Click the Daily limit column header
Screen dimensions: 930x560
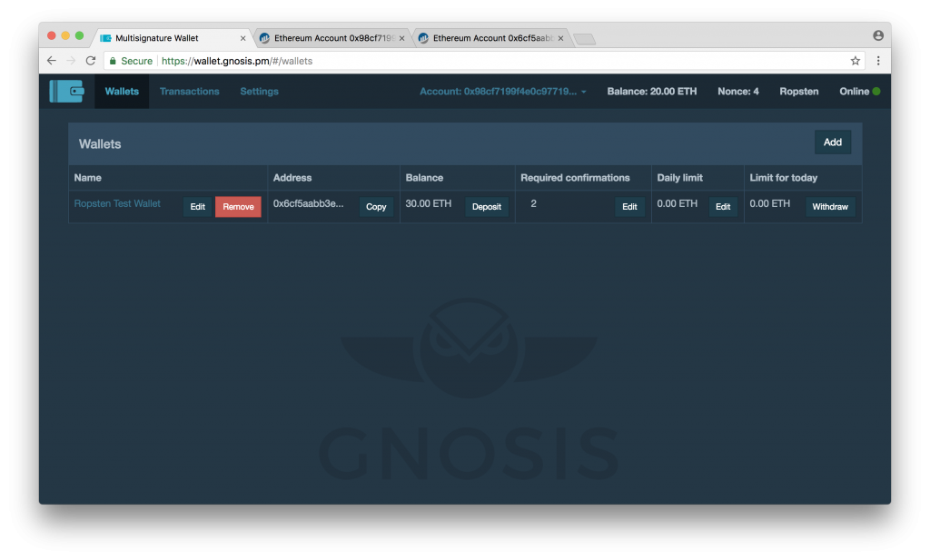(x=679, y=178)
